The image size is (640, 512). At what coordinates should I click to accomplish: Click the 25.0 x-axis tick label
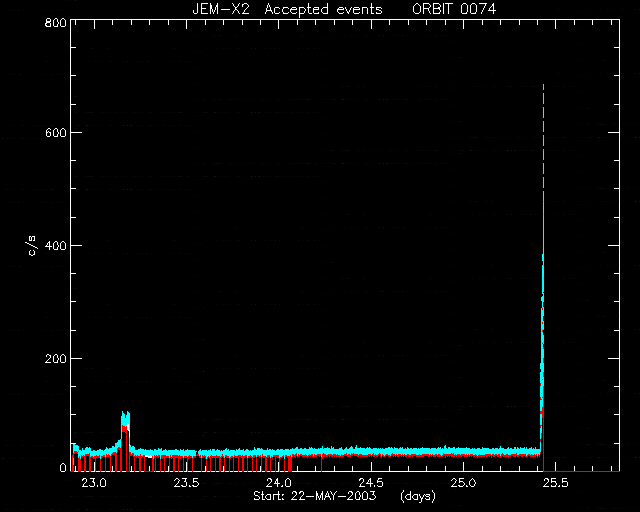(x=463, y=483)
